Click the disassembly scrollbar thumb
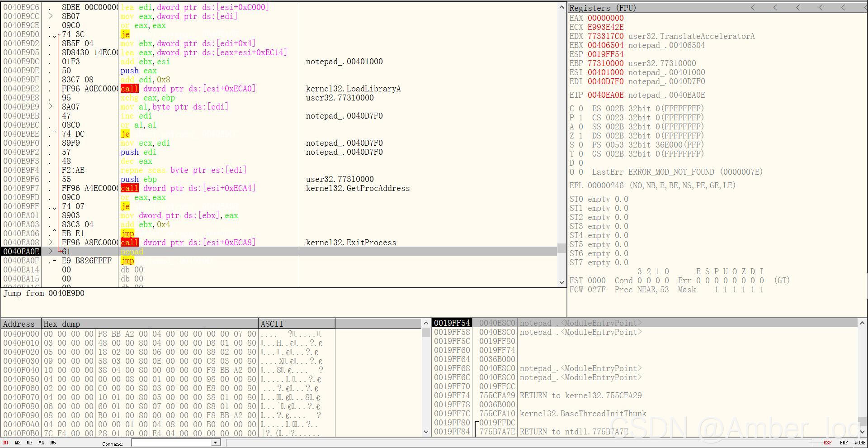The height and width of the screenshot is (448, 868). click(x=561, y=248)
